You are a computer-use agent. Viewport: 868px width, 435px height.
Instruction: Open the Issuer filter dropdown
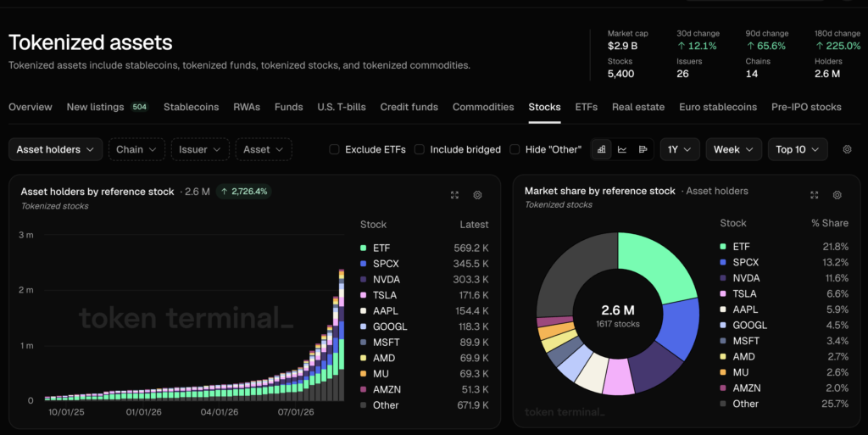tap(200, 149)
